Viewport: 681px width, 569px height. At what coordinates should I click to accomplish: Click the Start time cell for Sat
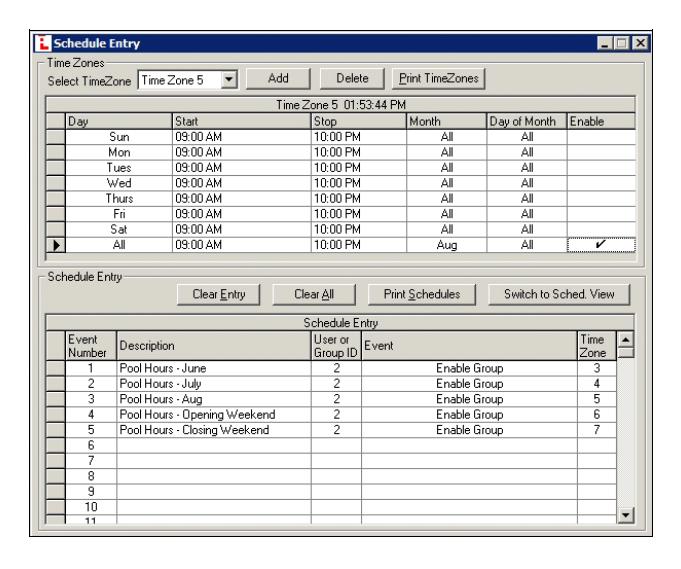pyautogui.click(x=241, y=229)
